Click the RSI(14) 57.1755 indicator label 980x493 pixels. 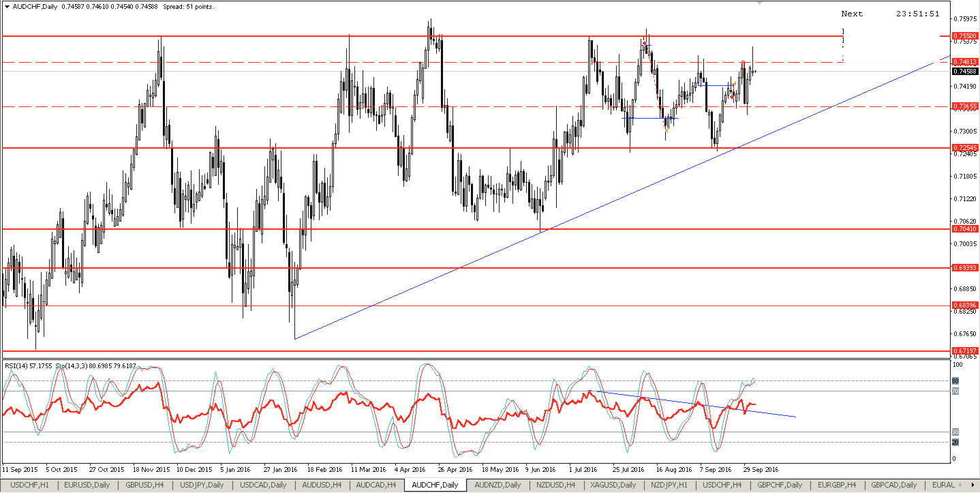28,365
